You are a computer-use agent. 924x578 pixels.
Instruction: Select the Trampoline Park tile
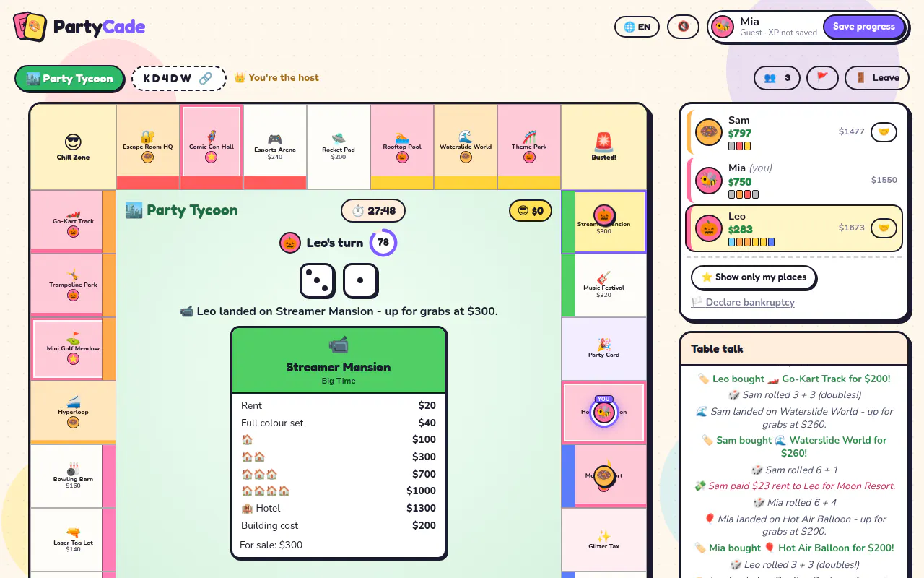point(73,285)
